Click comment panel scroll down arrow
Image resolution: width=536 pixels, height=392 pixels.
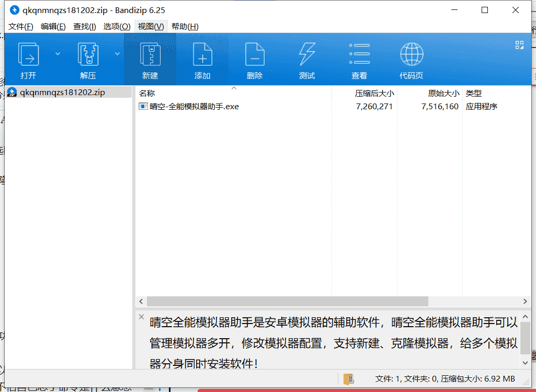[x=526, y=363]
